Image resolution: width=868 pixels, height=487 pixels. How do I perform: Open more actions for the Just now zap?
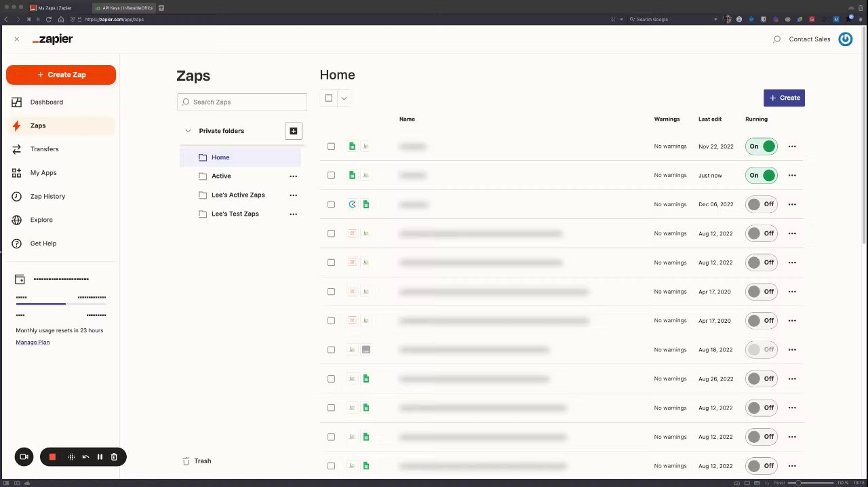click(792, 176)
